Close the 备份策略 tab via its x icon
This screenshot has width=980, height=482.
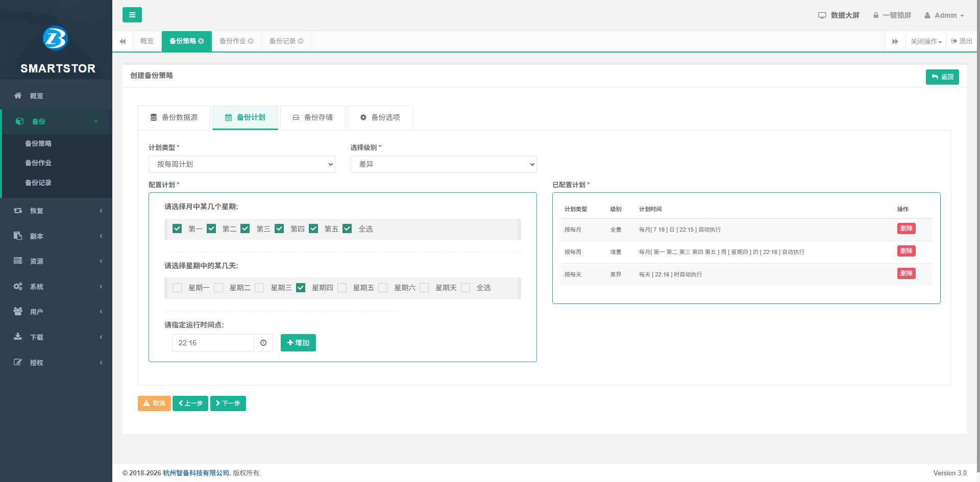point(201,41)
